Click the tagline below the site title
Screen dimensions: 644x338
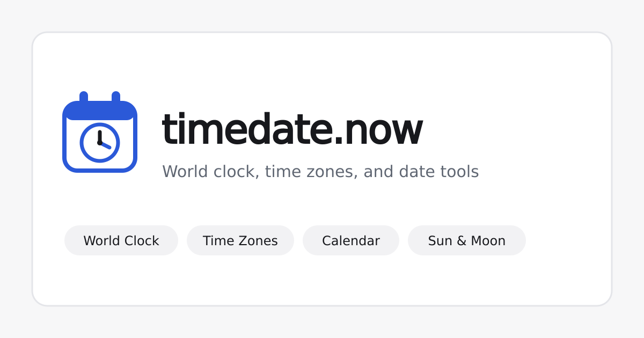tap(320, 172)
